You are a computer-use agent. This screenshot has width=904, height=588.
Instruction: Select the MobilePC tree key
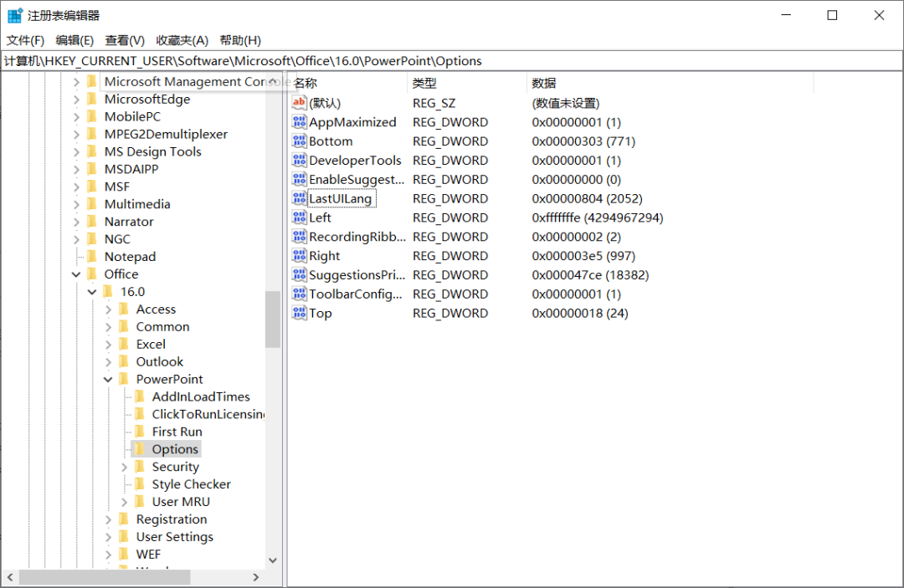132,116
